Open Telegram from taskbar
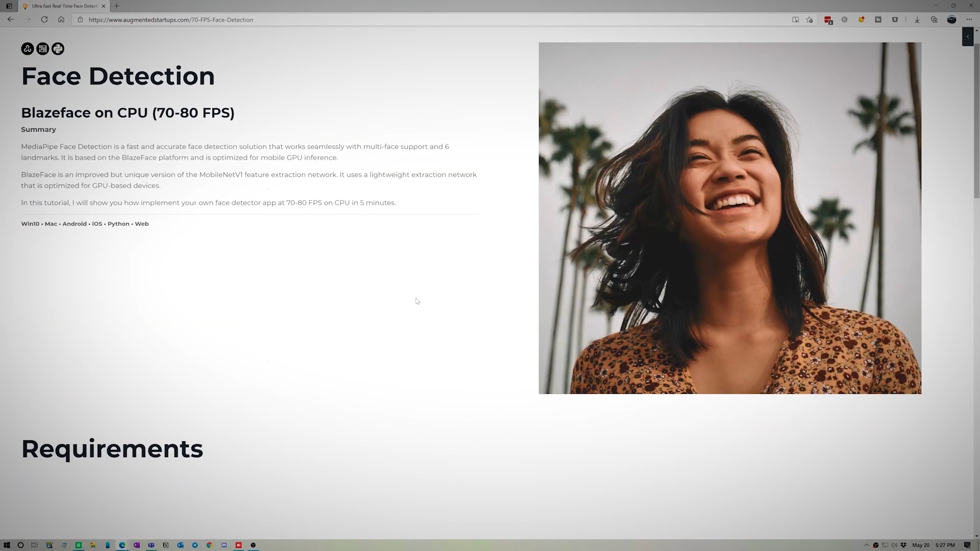This screenshot has width=980, height=551. click(195, 545)
